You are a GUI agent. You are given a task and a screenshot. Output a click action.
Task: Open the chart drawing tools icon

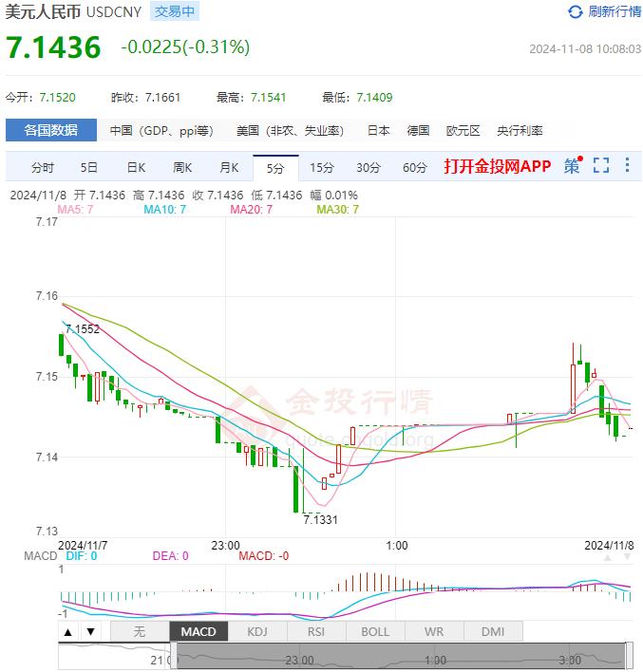tap(571, 166)
